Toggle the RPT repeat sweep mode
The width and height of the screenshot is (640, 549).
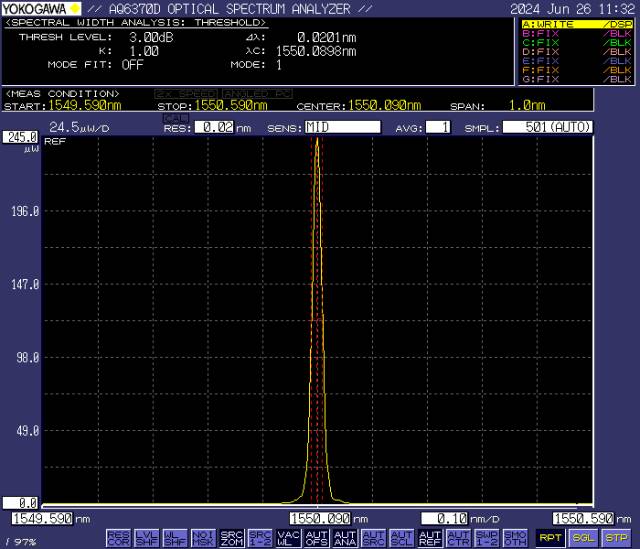(550, 538)
